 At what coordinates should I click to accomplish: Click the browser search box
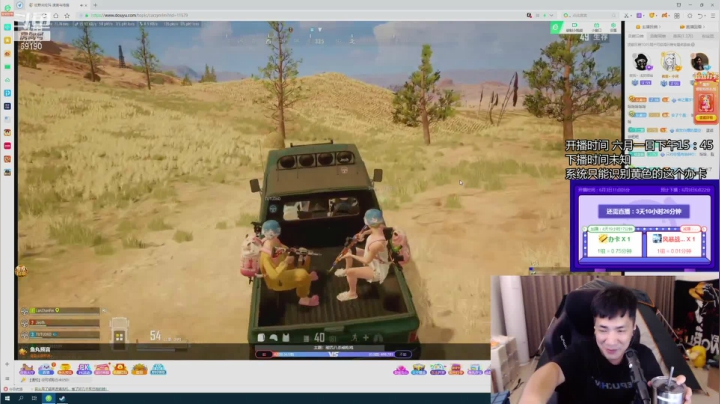[x=589, y=15]
